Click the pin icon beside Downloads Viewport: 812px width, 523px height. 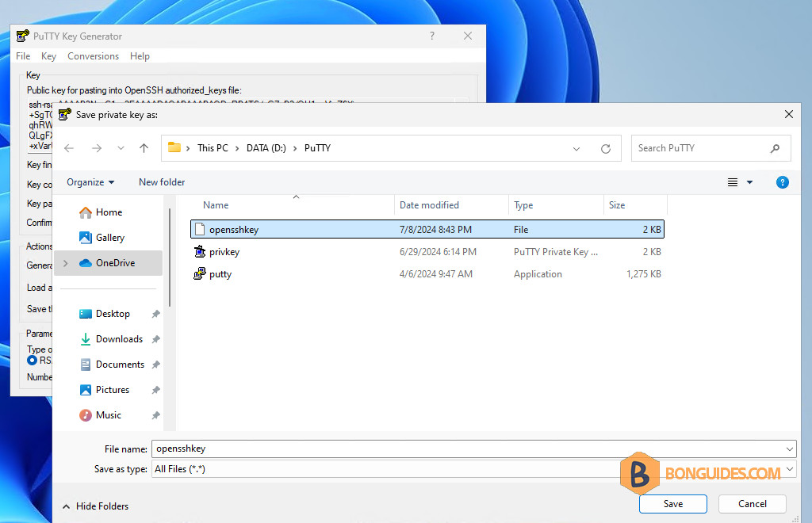coord(155,339)
